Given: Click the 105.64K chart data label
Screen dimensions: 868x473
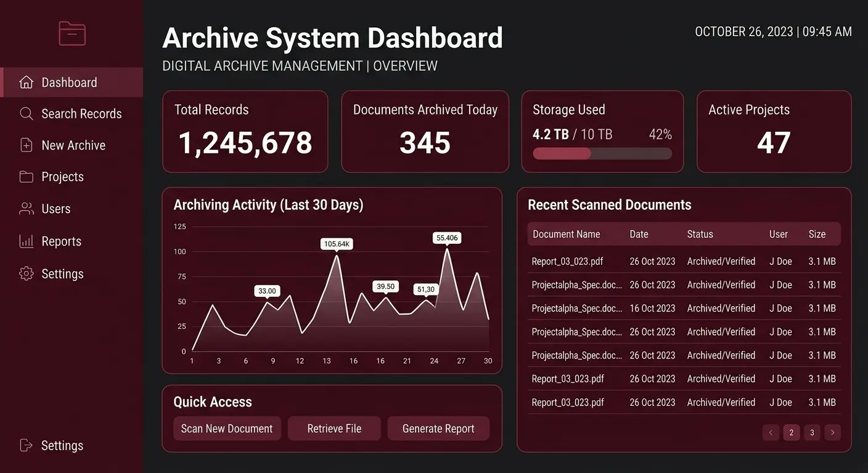Looking at the screenshot, I should click(x=337, y=244).
